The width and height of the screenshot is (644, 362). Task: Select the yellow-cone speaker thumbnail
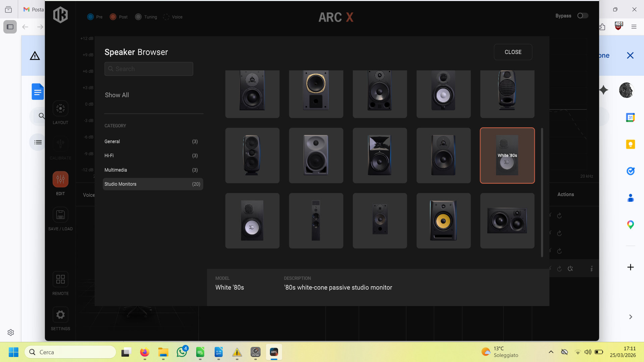[443, 221]
